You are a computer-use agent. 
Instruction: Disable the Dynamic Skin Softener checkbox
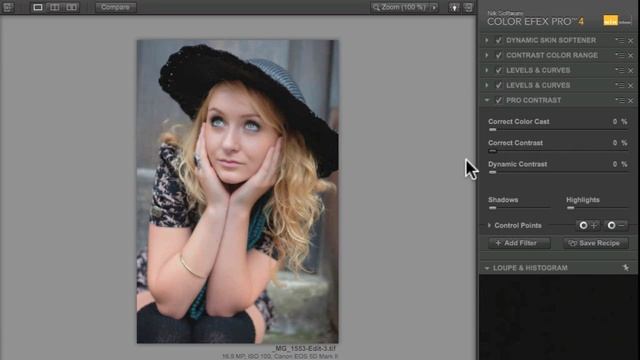(498, 40)
